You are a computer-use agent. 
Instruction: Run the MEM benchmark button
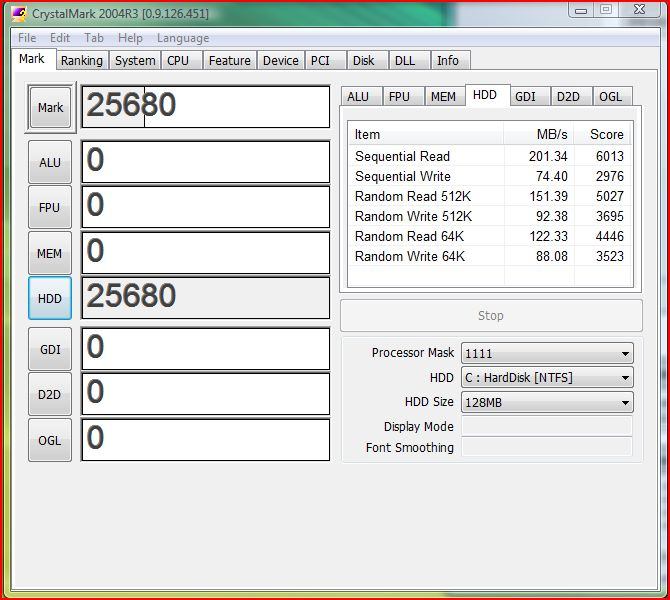50,253
